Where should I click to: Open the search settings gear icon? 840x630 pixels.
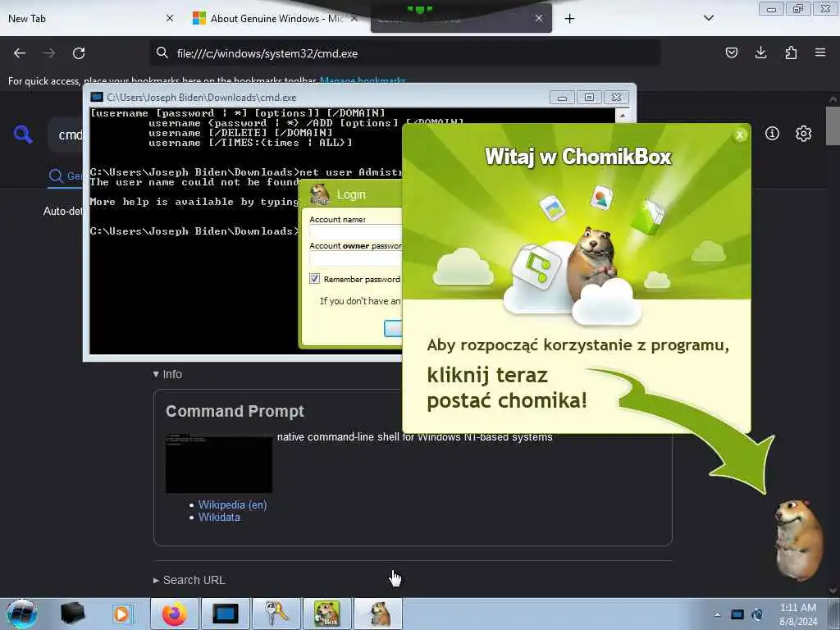tap(803, 134)
